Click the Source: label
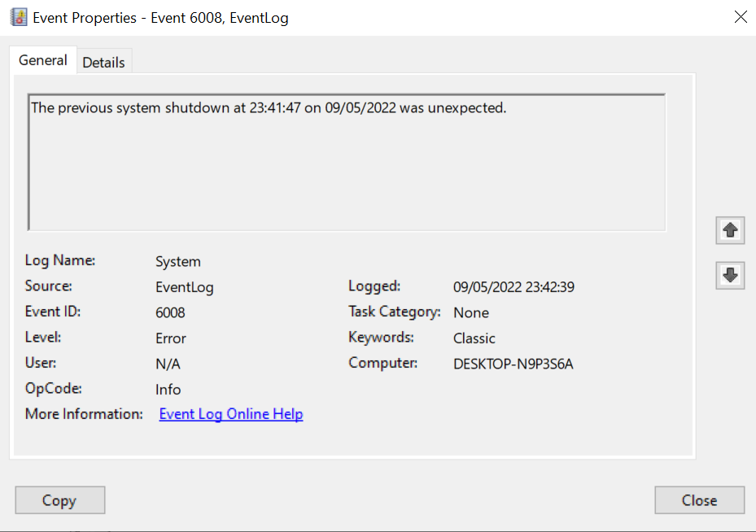 pyautogui.click(x=49, y=286)
